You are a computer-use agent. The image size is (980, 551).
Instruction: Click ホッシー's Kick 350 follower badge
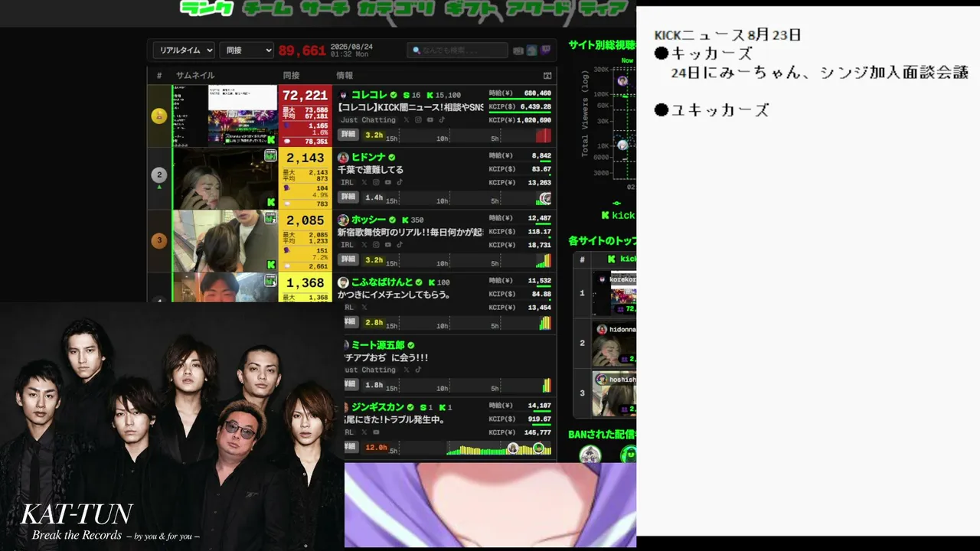coord(413,220)
